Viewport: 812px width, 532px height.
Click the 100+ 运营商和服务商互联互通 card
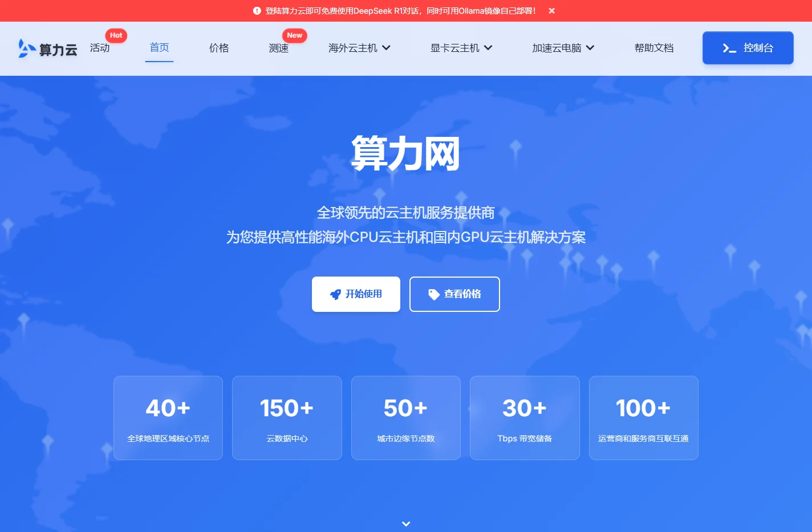click(x=644, y=418)
